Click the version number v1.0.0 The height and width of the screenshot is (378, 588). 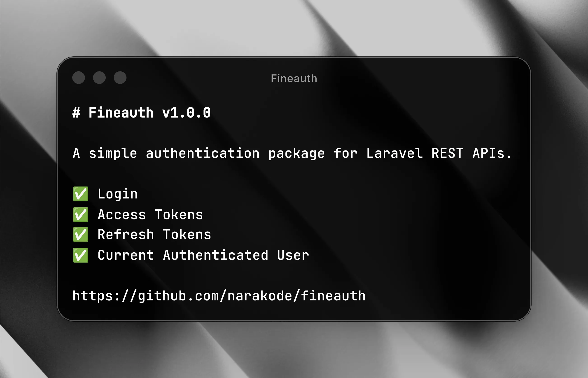(186, 113)
